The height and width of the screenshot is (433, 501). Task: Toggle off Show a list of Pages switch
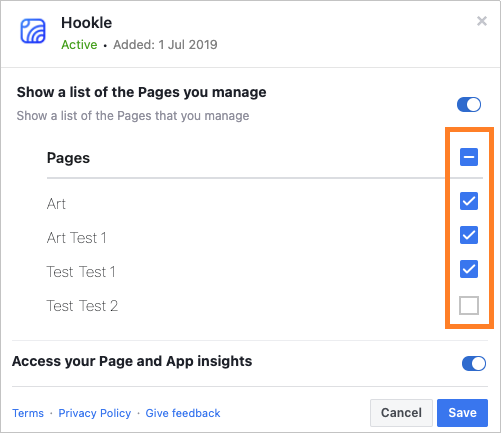(x=469, y=105)
